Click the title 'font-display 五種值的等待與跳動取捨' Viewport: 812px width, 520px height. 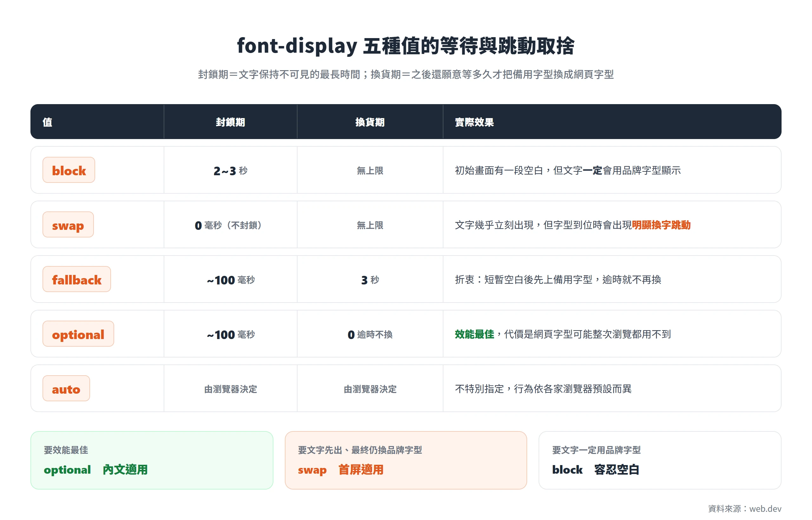pyautogui.click(x=406, y=46)
